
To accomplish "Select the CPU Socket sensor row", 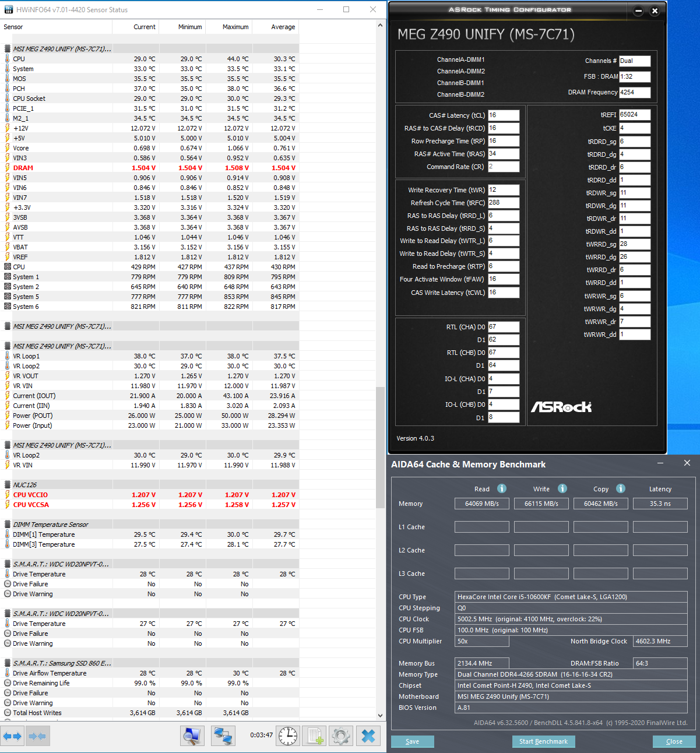I will point(150,98).
